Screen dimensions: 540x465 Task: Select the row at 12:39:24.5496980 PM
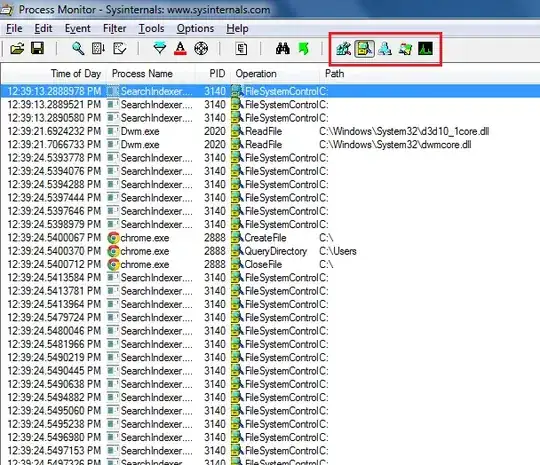pyautogui.click(x=270, y=437)
